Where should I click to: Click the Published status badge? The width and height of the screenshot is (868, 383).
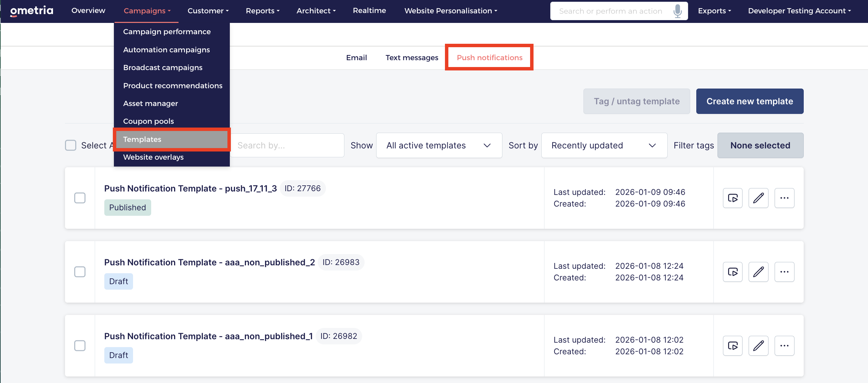[x=128, y=208]
